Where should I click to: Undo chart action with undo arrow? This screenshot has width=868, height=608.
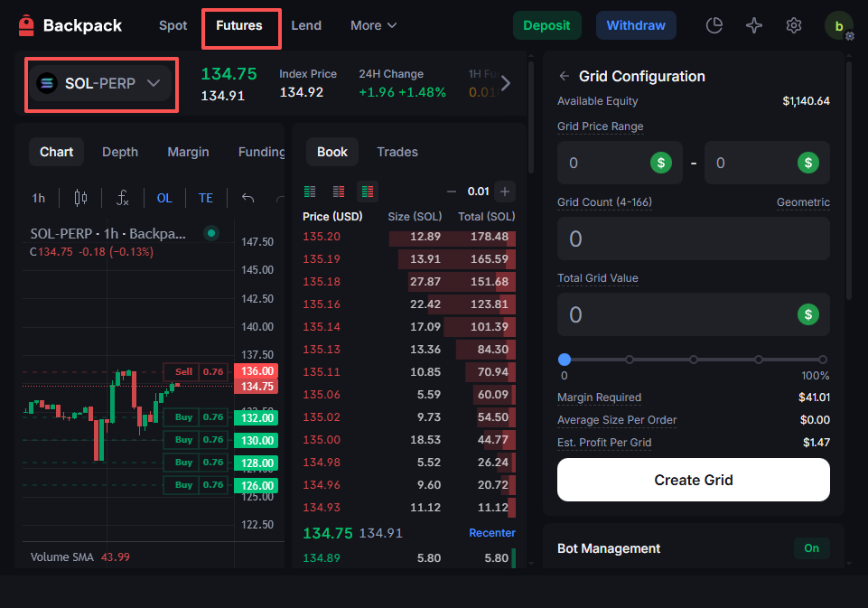click(248, 198)
